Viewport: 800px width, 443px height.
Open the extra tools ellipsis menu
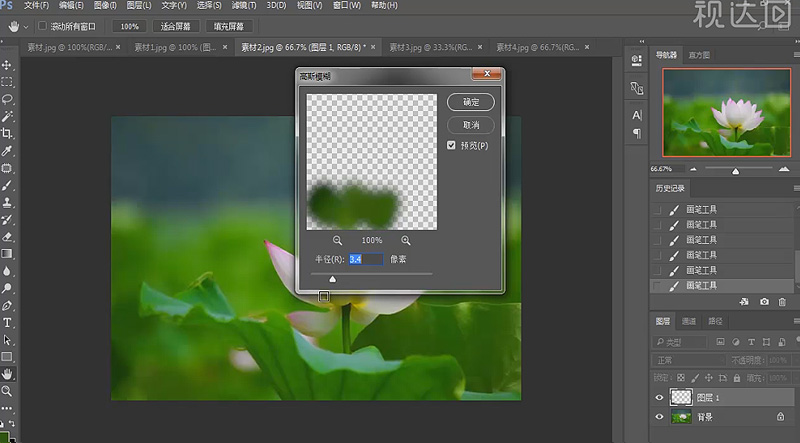(7, 408)
